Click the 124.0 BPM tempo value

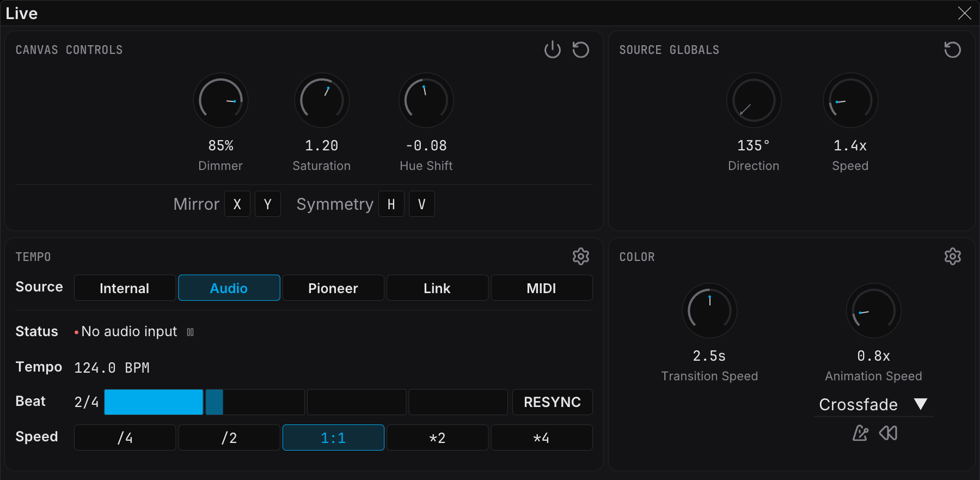click(112, 368)
